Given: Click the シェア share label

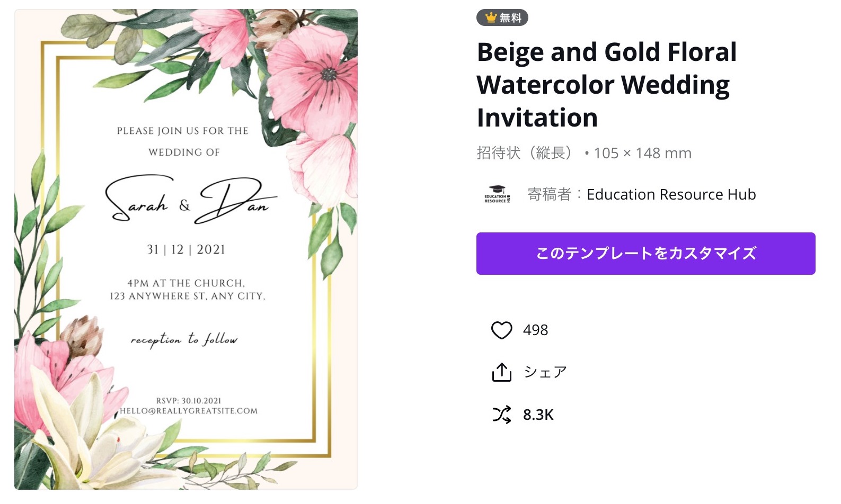Looking at the screenshot, I should [545, 372].
